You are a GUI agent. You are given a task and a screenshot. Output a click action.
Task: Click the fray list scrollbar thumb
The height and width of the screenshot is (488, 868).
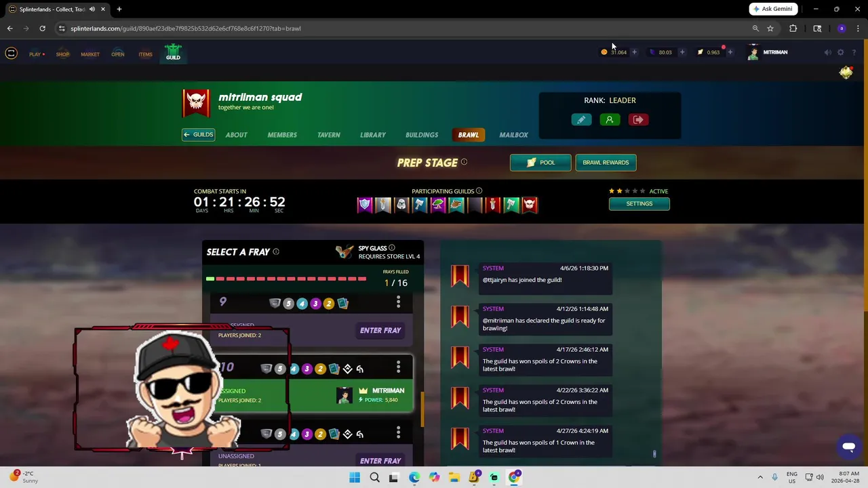tap(422, 410)
